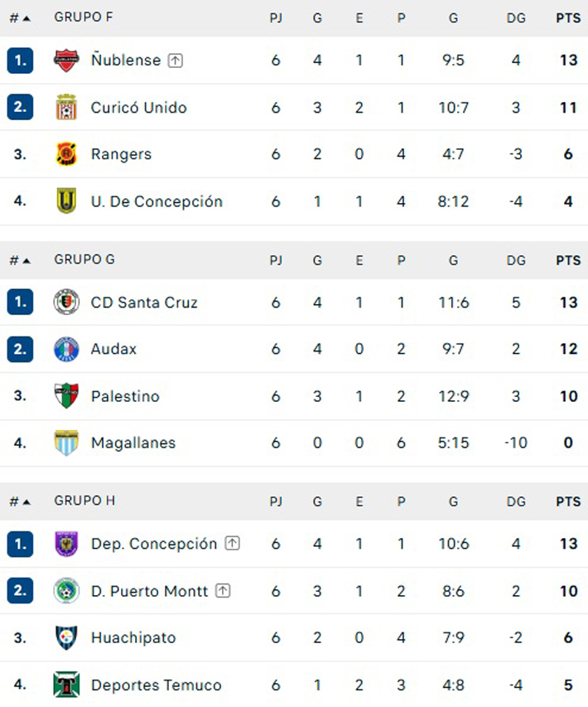This screenshot has height=707, width=588.
Task: Toggle the Grupo G rank sort arrow
Action: (x=27, y=260)
